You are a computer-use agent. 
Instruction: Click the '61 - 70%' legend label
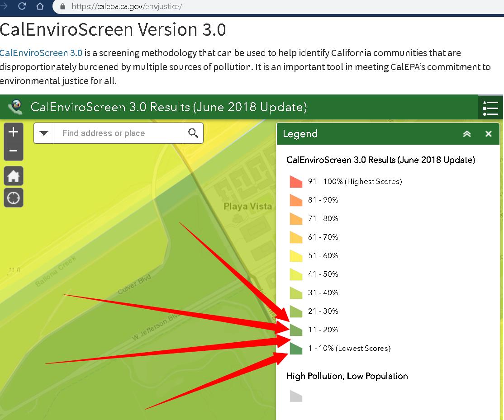[323, 237]
